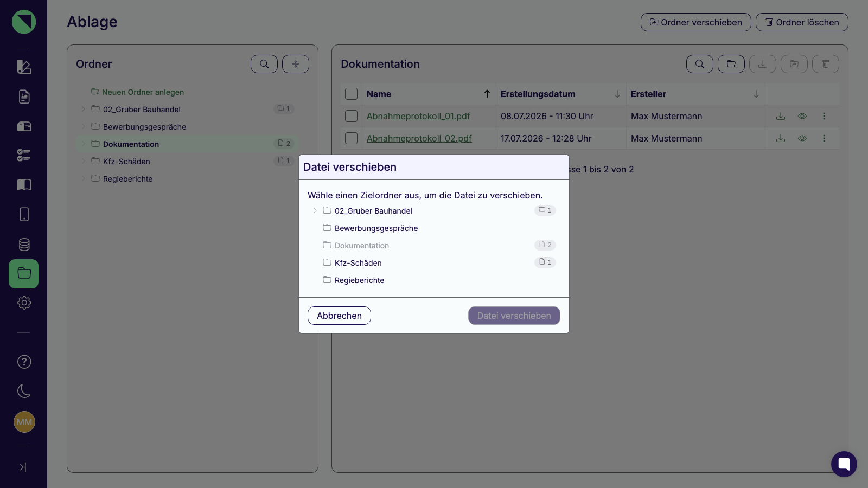
Task: Tick the select-all checkbox in table header
Action: pos(352,94)
